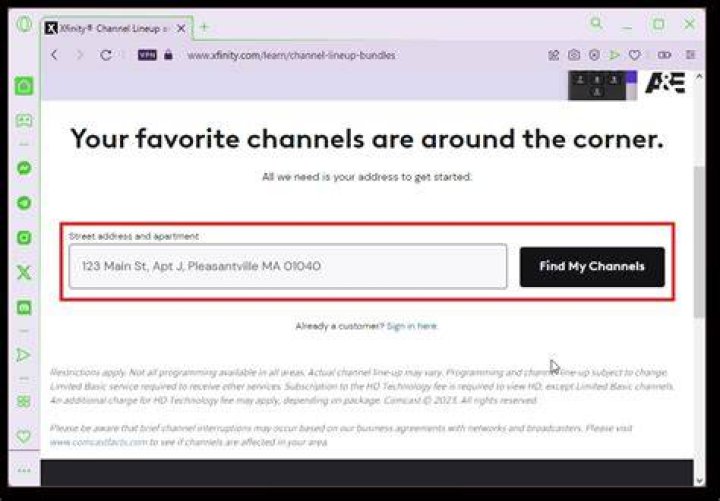This screenshot has width=720, height=501.
Task: Open the Player arrow icon in the sidebar
Action: point(23,355)
